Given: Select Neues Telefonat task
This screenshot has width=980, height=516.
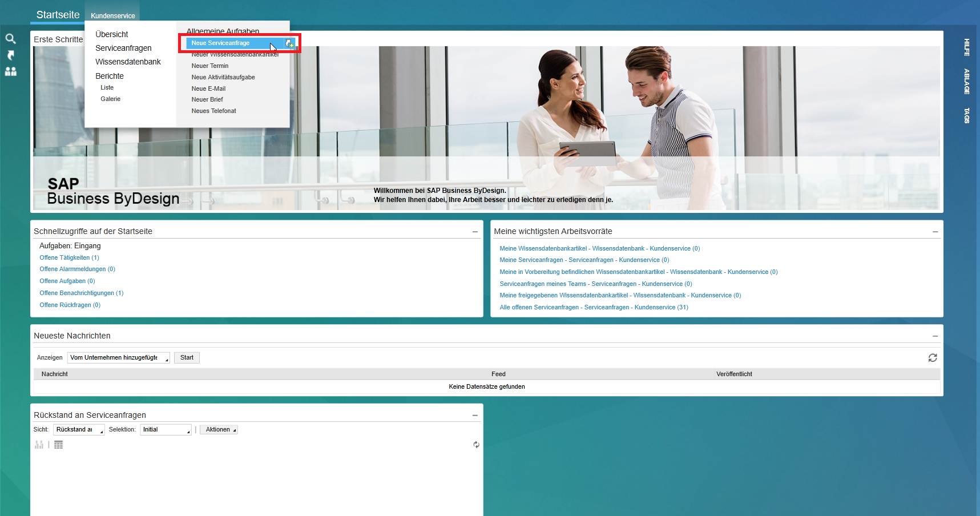Looking at the screenshot, I should (x=213, y=111).
